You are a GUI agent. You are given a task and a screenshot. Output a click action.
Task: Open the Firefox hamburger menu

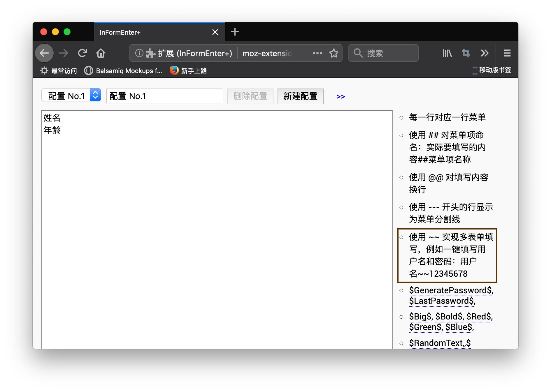pyautogui.click(x=507, y=53)
